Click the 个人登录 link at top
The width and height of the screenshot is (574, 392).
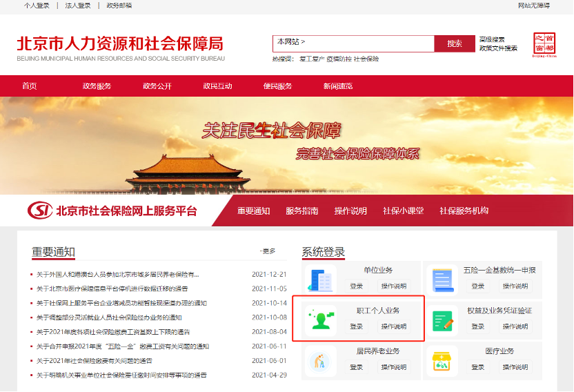(37, 6)
